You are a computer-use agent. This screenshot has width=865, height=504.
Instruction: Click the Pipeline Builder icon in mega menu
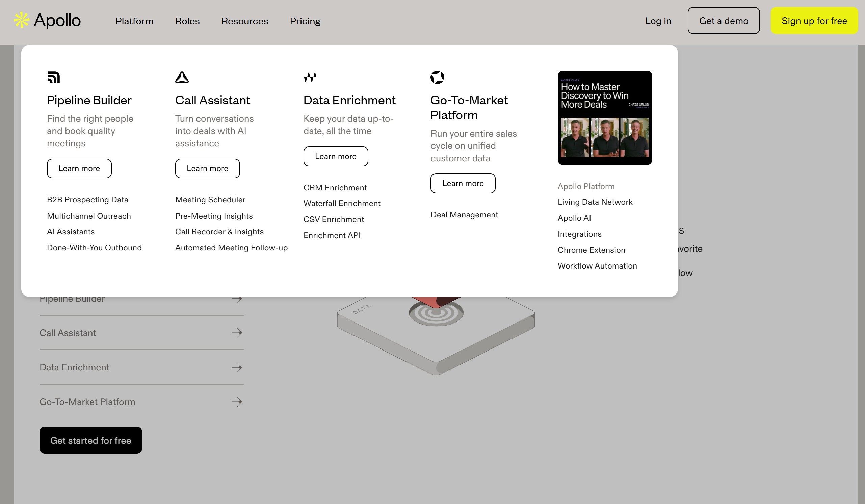[54, 77]
